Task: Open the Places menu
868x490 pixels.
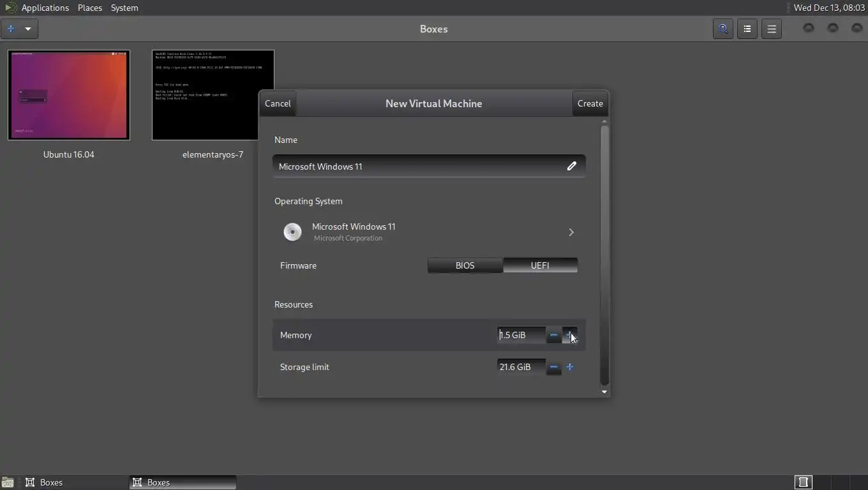Action: (90, 8)
